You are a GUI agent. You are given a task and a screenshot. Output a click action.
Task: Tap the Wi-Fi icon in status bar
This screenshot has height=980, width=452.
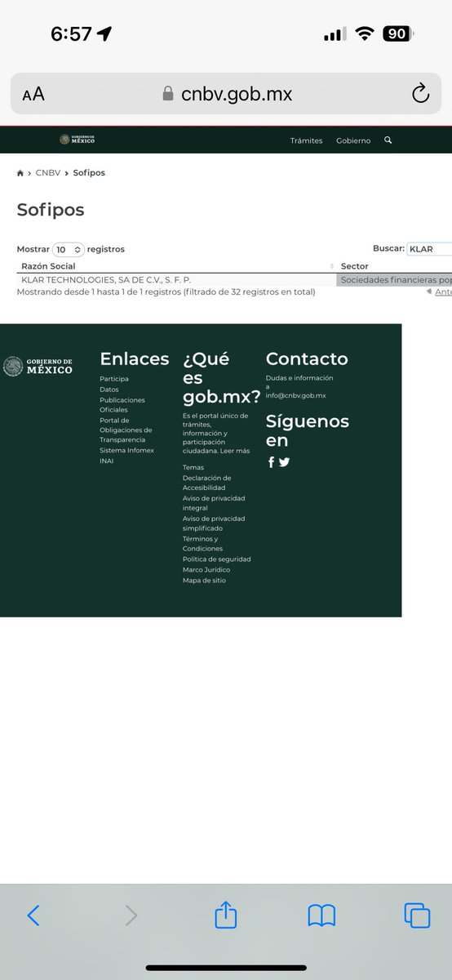[365, 34]
